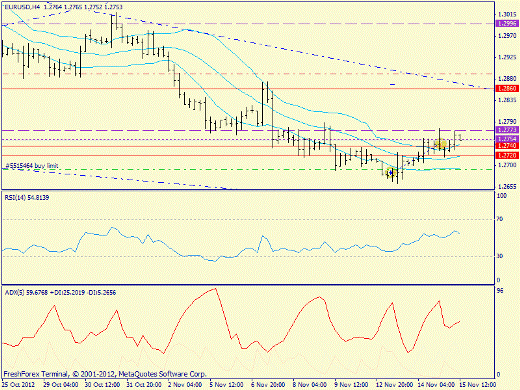Select the purple 1.2995 price level tag
Screen dimensions: 520x390
coord(507,23)
